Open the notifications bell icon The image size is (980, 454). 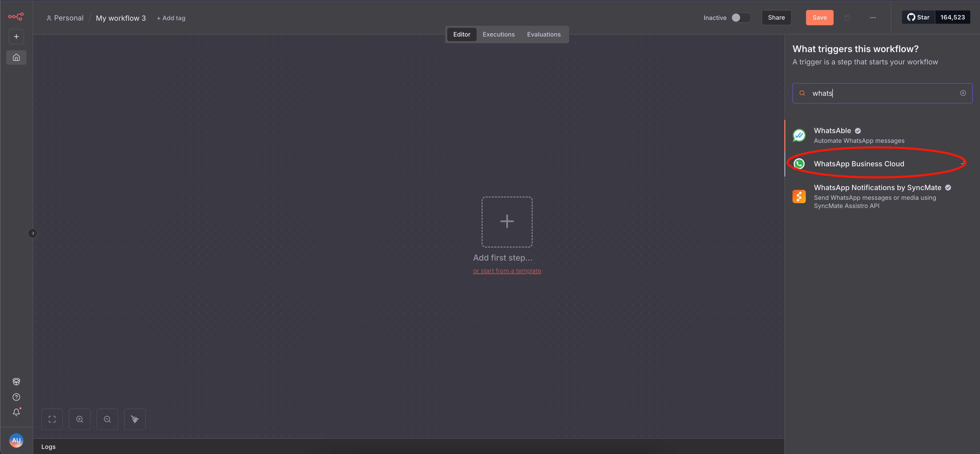coord(16,412)
